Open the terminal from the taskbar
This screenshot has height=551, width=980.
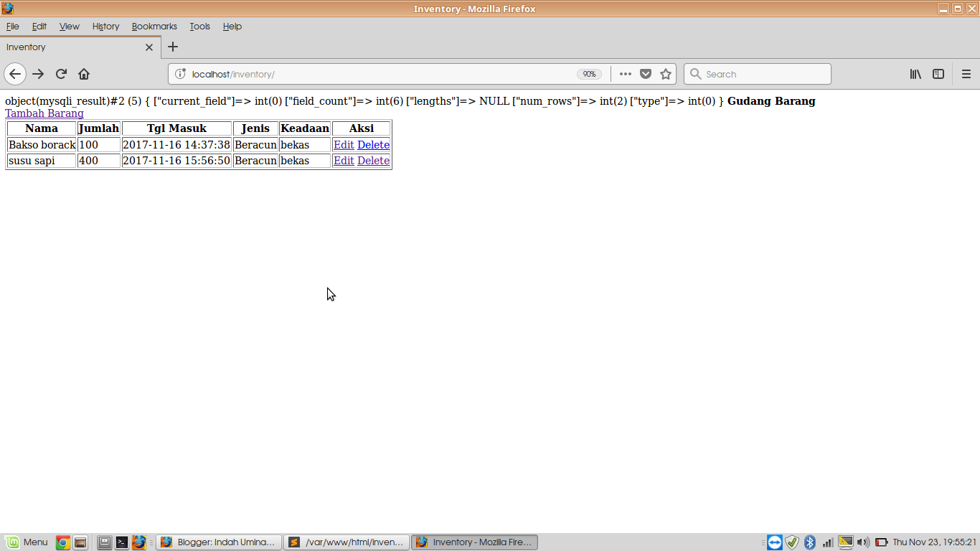(x=123, y=542)
